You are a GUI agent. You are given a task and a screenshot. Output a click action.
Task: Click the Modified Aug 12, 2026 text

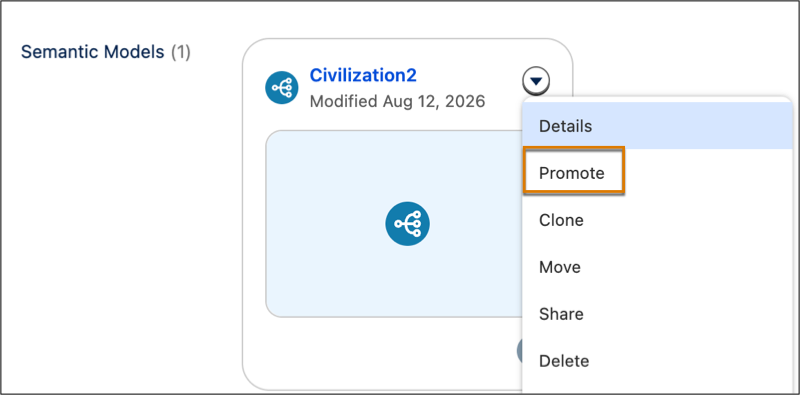[x=397, y=101]
